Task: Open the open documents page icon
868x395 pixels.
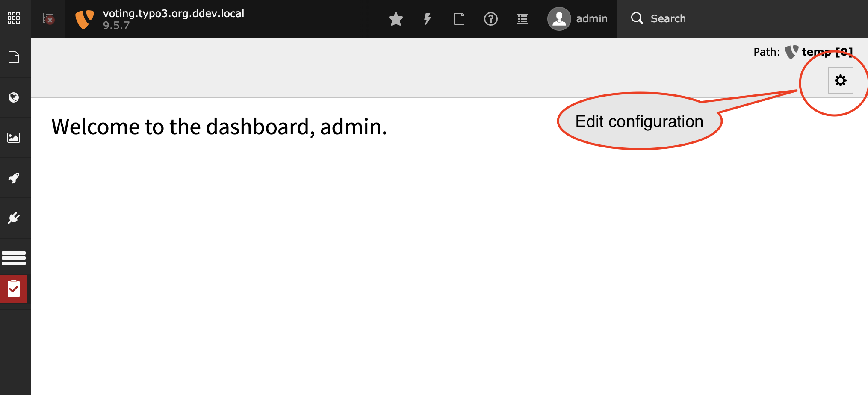Action: (x=459, y=19)
